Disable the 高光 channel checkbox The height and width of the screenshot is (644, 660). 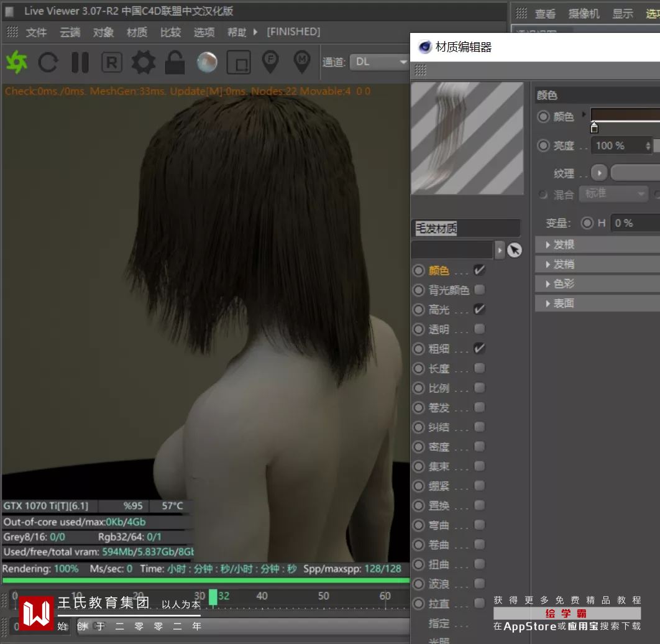click(x=479, y=309)
